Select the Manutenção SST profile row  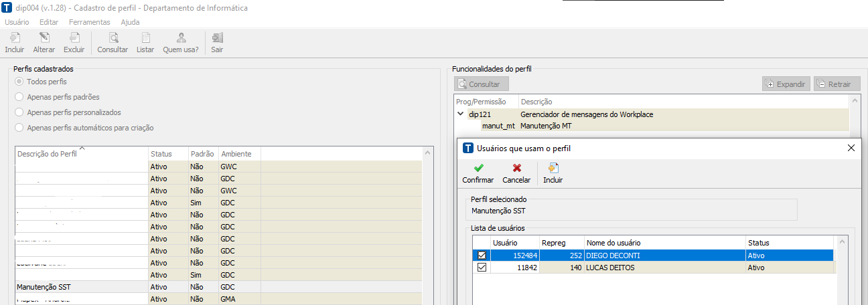click(x=44, y=287)
